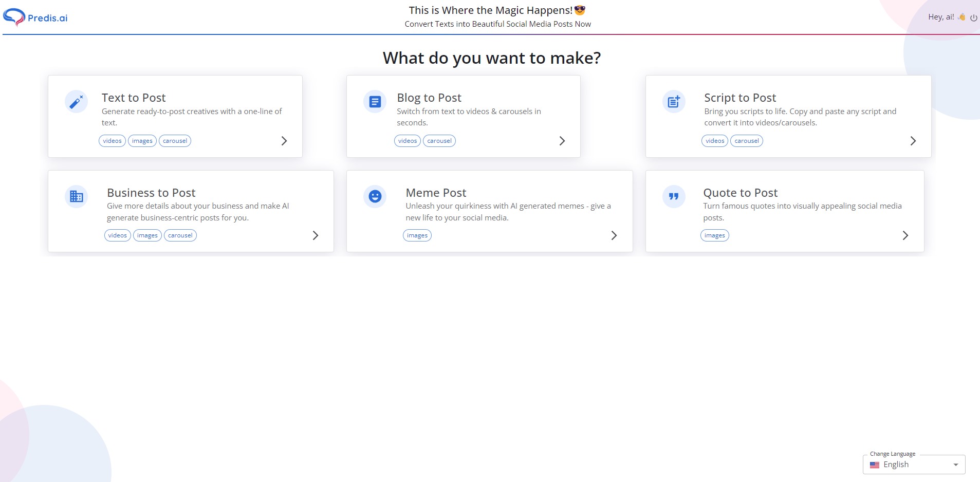This screenshot has height=482, width=980.
Task: Click "Give more details about your business" text
Action: (x=198, y=212)
